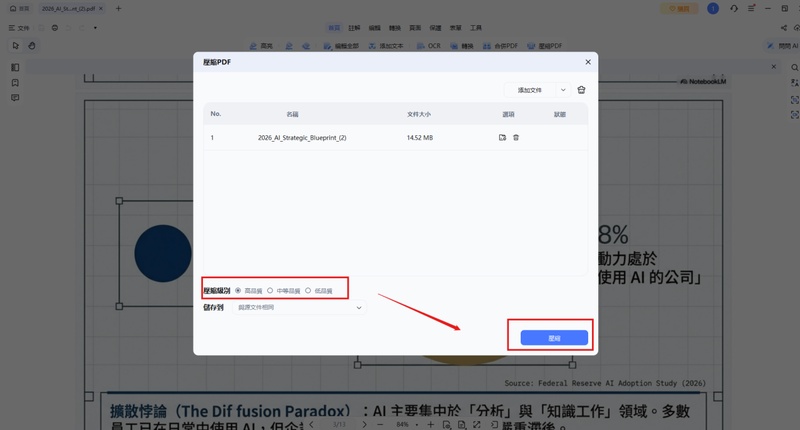This screenshot has width=800, height=430.
Task: Select the 高品質 compression radio button
Action: [238, 291]
